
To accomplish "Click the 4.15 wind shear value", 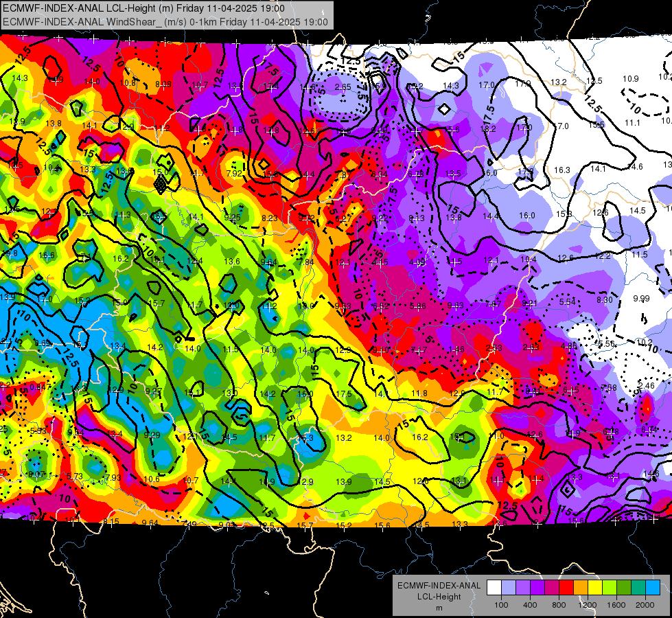I will (x=380, y=262).
